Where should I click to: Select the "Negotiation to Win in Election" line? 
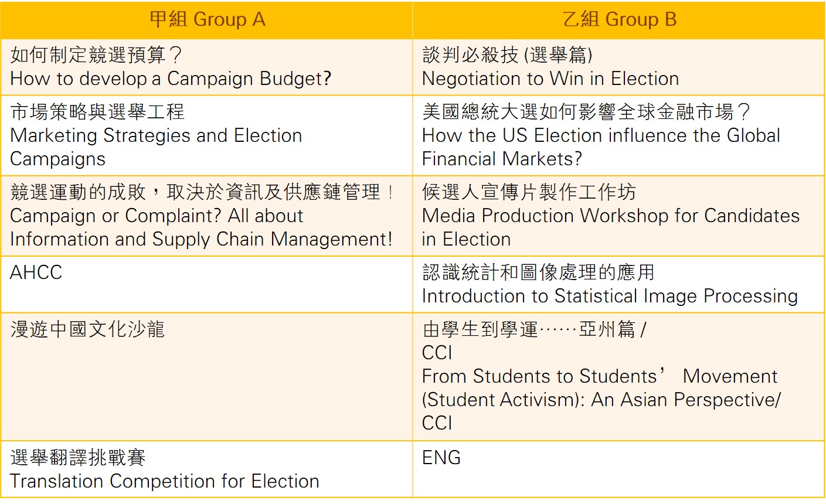tap(550, 79)
